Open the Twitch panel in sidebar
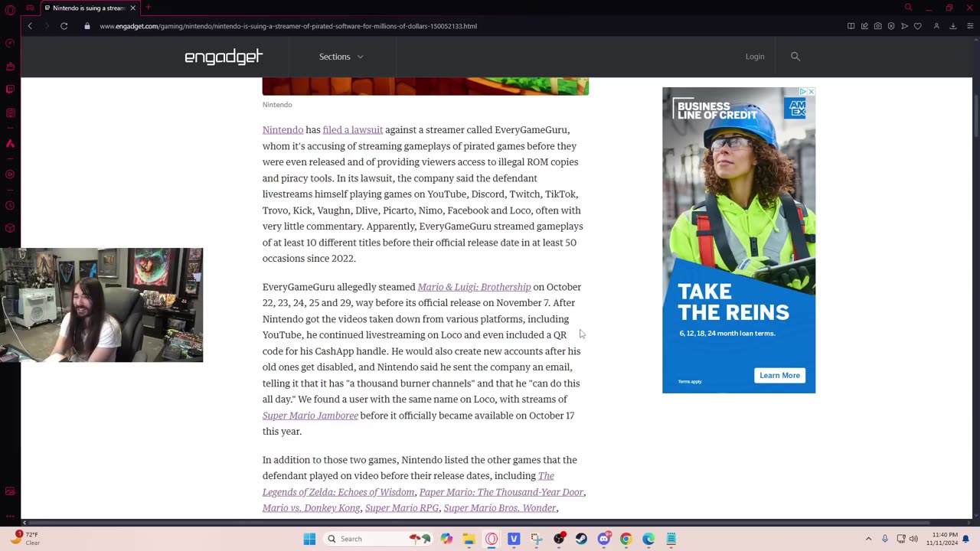 (x=10, y=90)
